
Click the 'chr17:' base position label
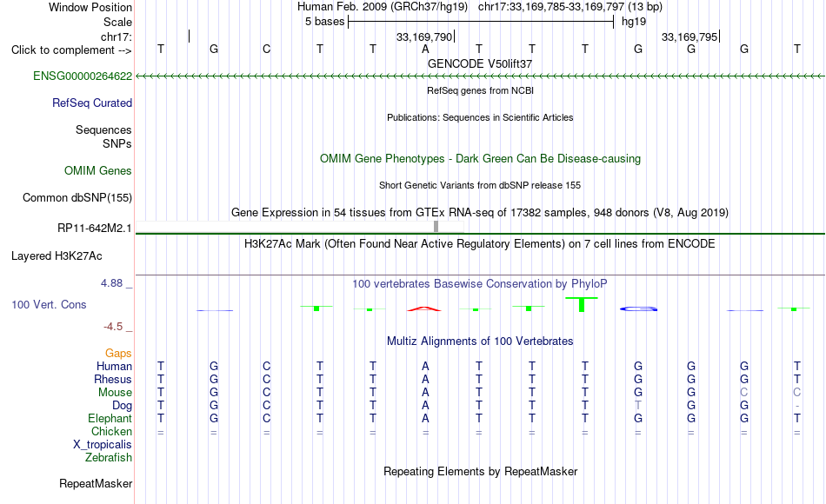116,36
